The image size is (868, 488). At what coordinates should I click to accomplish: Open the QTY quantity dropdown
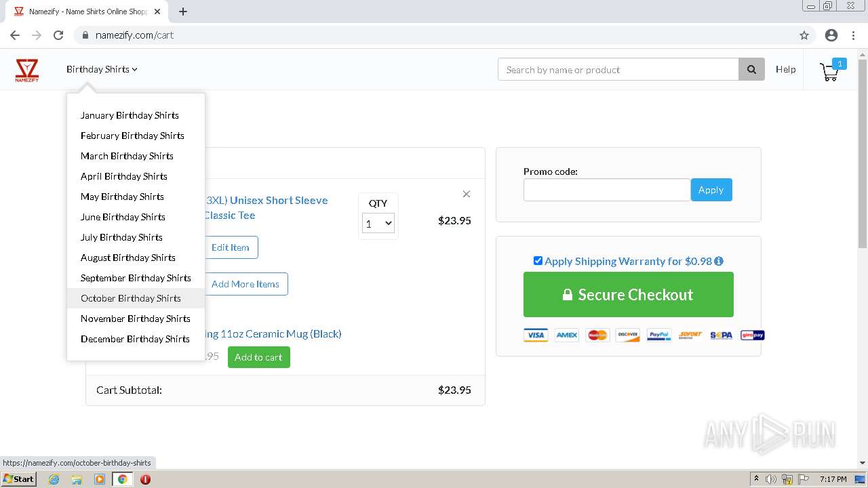[378, 223]
